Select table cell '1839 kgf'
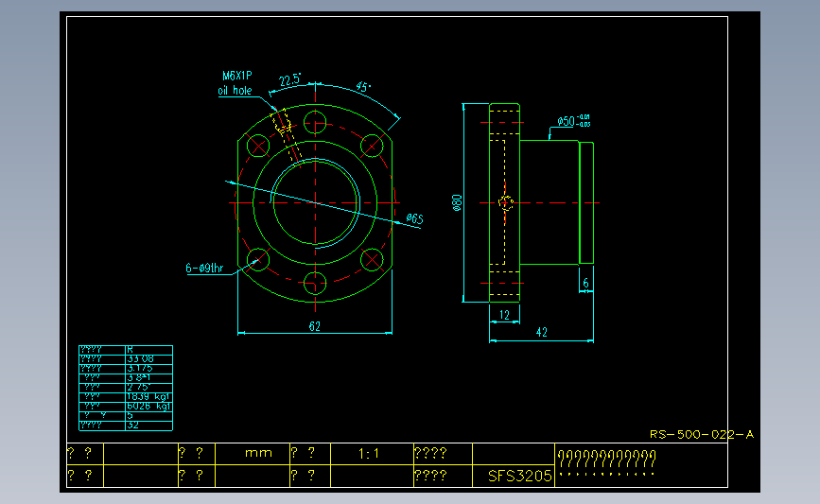The image size is (820, 504). pos(149,397)
